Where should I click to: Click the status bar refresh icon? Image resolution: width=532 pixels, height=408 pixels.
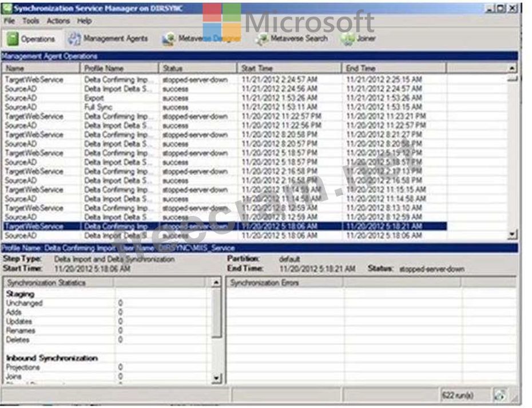(x=499, y=395)
